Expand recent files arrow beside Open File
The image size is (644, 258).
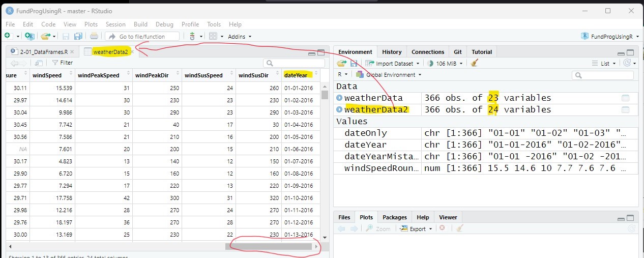pos(54,37)
